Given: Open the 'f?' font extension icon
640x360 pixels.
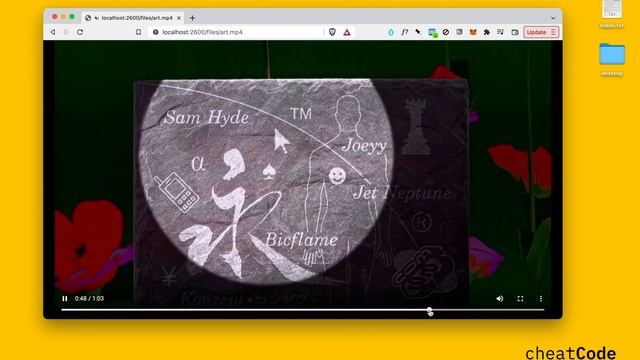Looking at the screenshot, I should click(404, 32).
